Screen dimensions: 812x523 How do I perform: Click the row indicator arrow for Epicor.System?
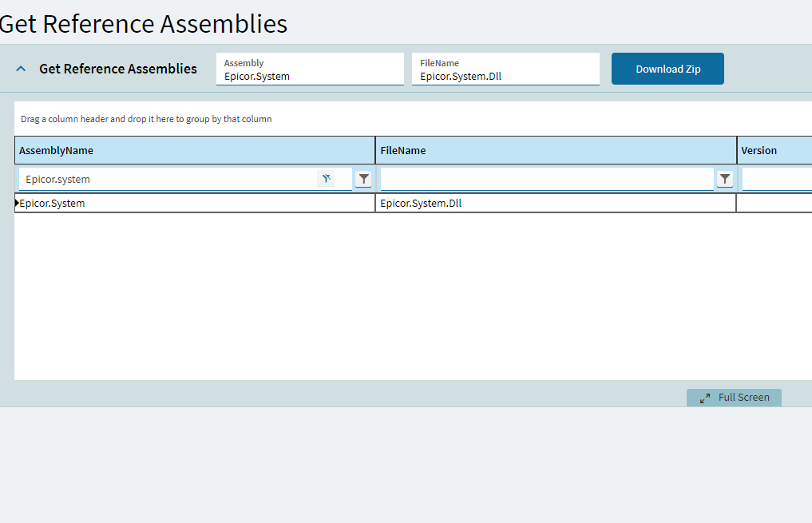point(17,203)
